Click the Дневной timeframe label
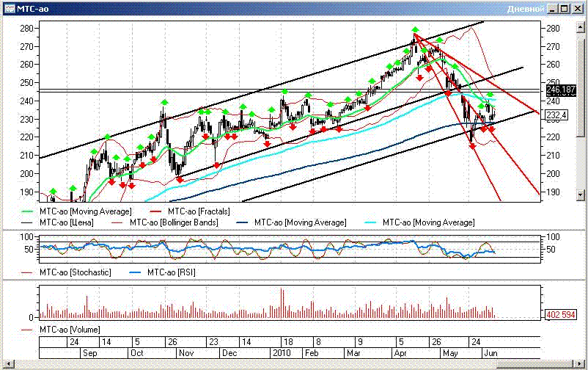 [526, 9]
